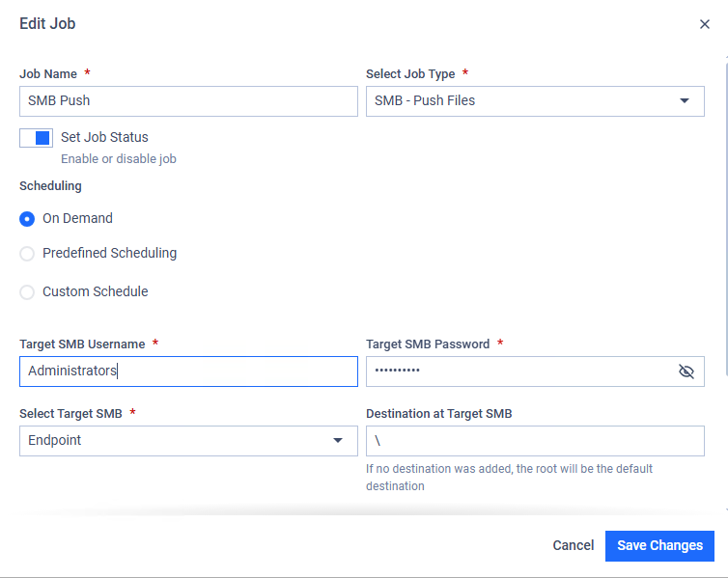
Task: Focus the Job Name input field
Action: pos(188,101)
